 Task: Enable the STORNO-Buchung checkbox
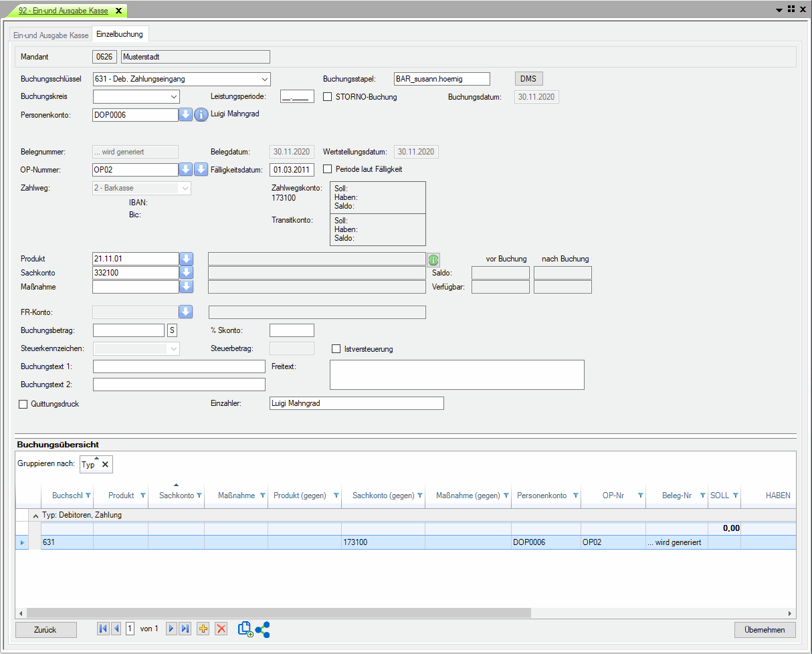328,96
